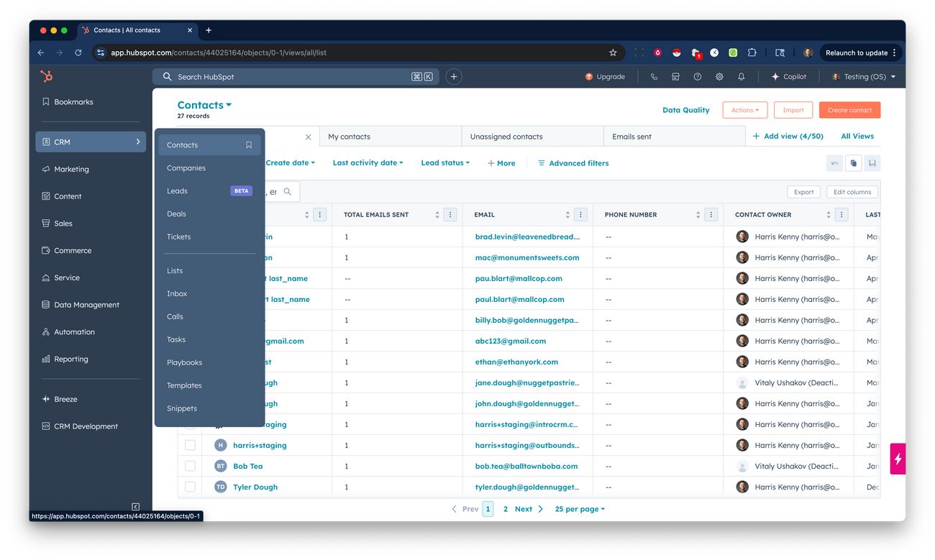Expand the Testing (OS) account menu

click(x=862, y=75)
